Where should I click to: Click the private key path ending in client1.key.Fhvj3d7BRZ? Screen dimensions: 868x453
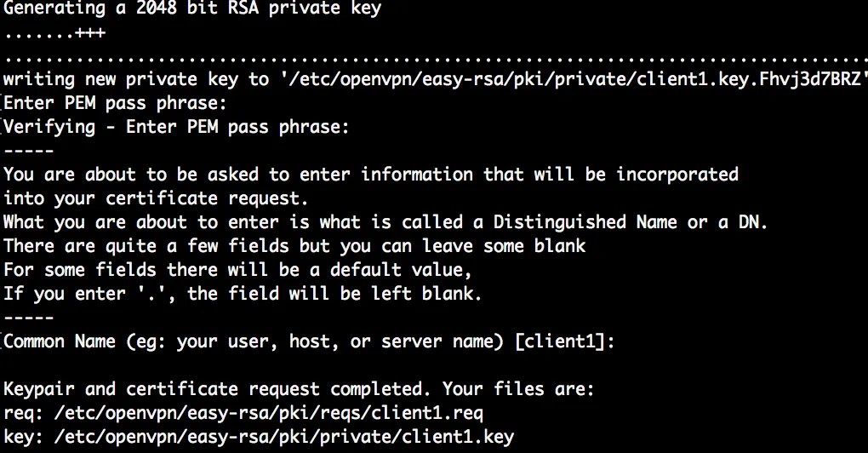568,80
